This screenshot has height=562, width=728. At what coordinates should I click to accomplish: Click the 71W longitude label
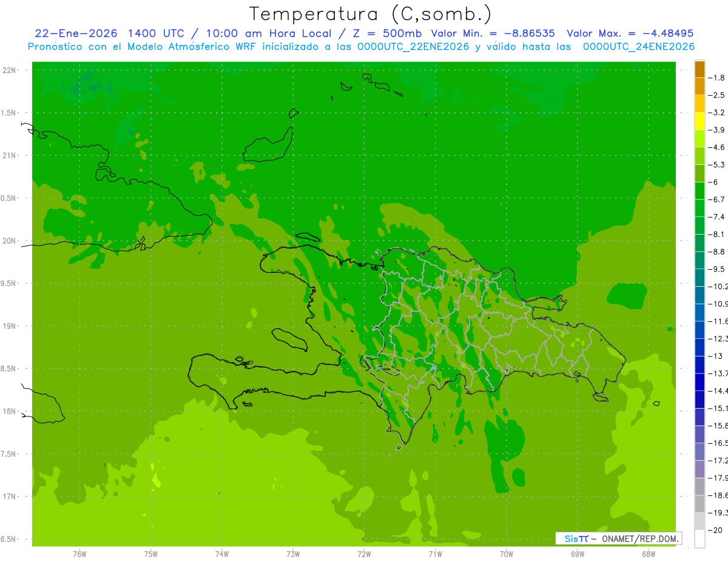[435, 554]
